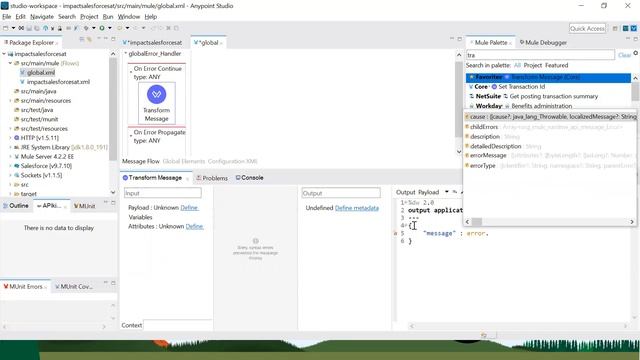
Task: Open the File menu
Action: [7, 17]
